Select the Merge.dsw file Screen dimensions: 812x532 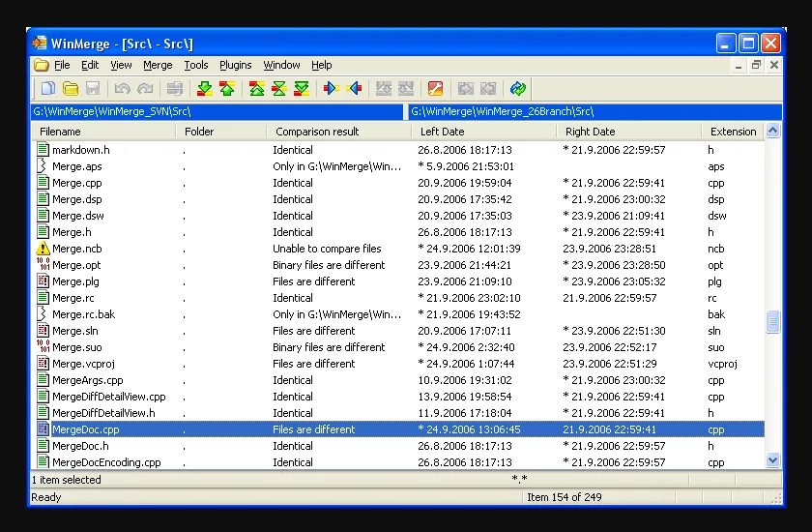point(77,216)
